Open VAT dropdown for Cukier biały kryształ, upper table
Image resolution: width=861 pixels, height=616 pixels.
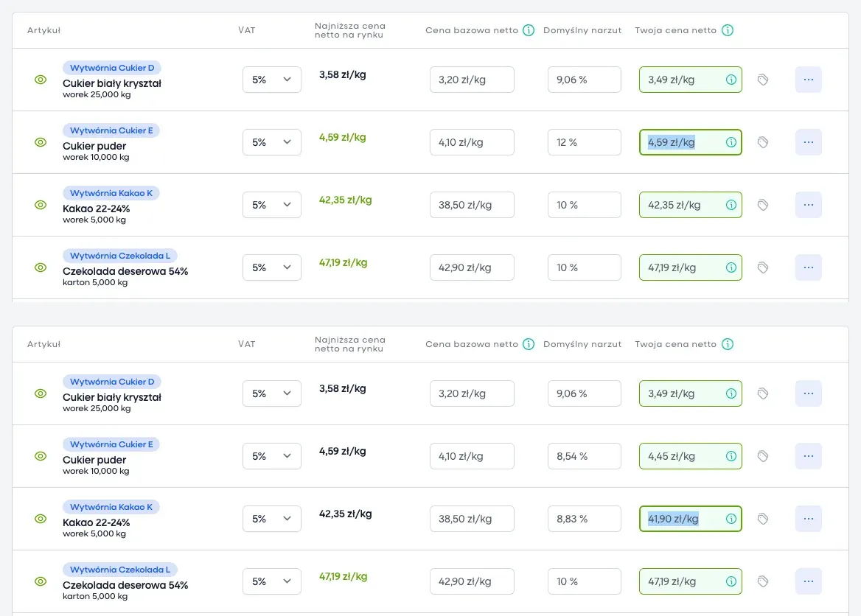[272, 80]
